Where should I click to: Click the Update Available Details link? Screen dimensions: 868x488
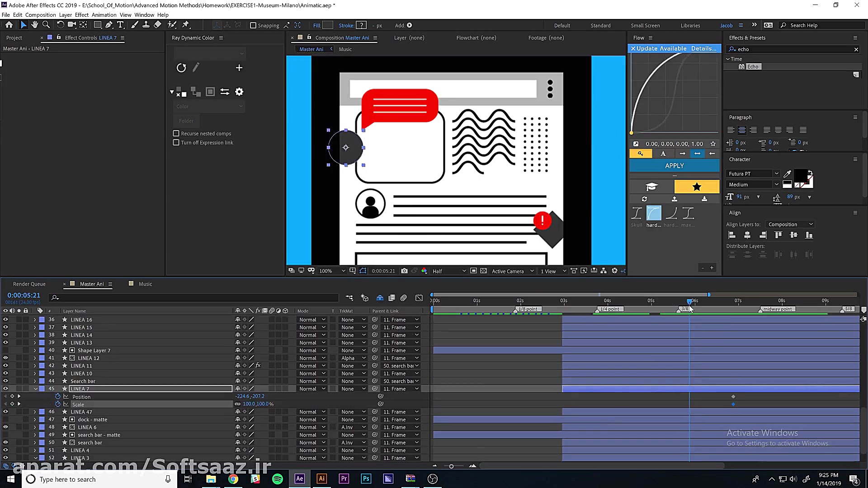[703, 48]
